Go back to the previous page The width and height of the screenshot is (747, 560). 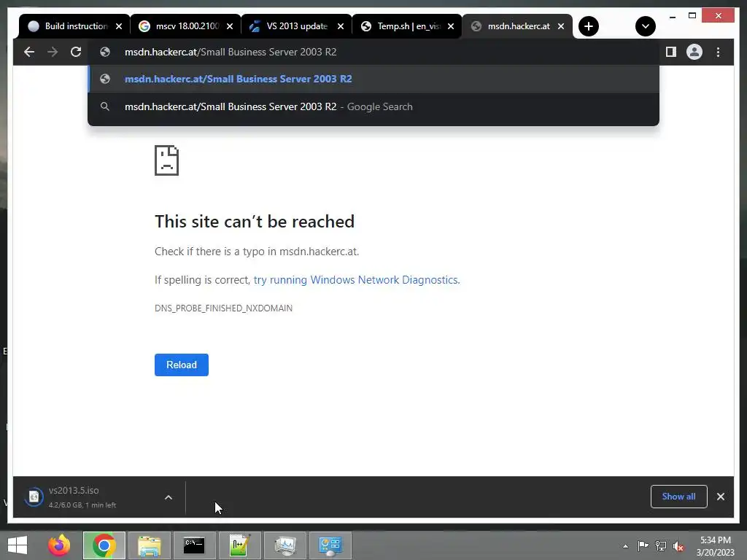29,52
